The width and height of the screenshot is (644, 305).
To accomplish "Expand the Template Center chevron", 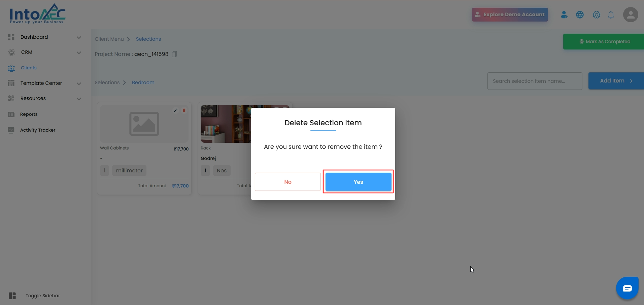I will pos(79,83).
